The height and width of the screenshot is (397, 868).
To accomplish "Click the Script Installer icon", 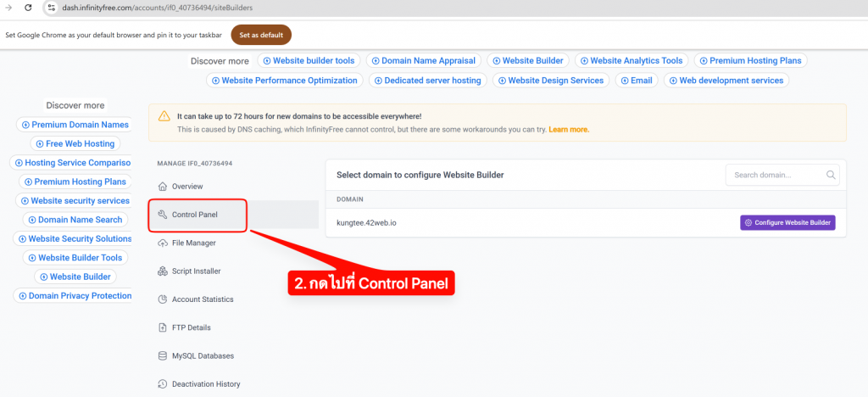I will point(163,271).
